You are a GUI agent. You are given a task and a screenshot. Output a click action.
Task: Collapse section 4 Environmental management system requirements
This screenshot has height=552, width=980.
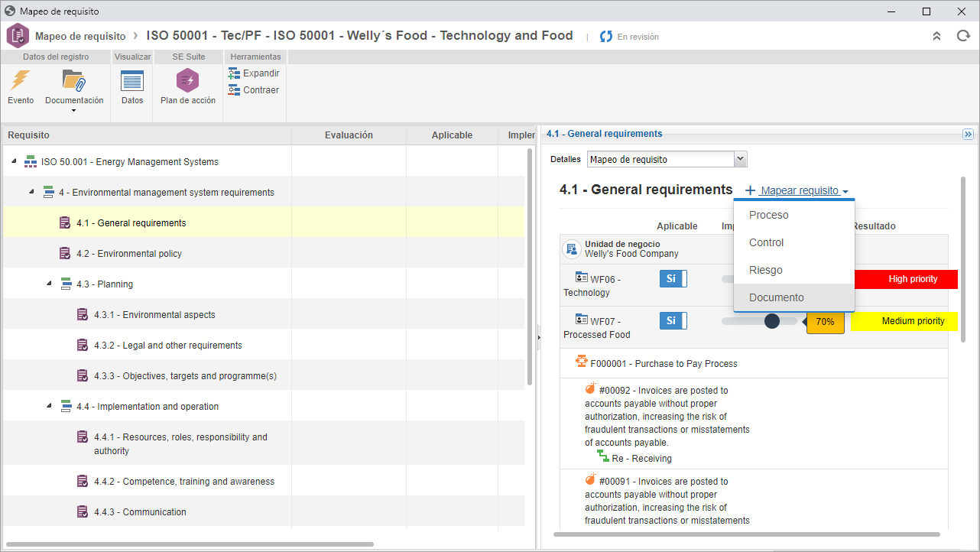point(31,192)
